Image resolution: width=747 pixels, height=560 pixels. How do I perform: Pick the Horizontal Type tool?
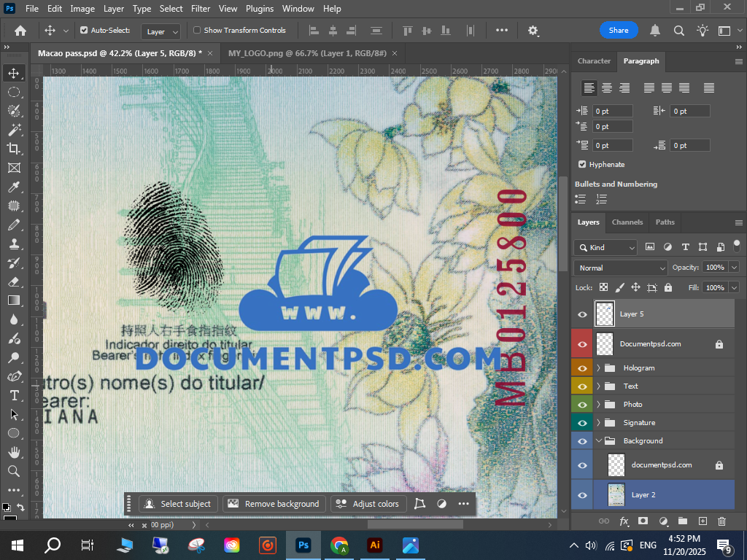click(14, 395)
